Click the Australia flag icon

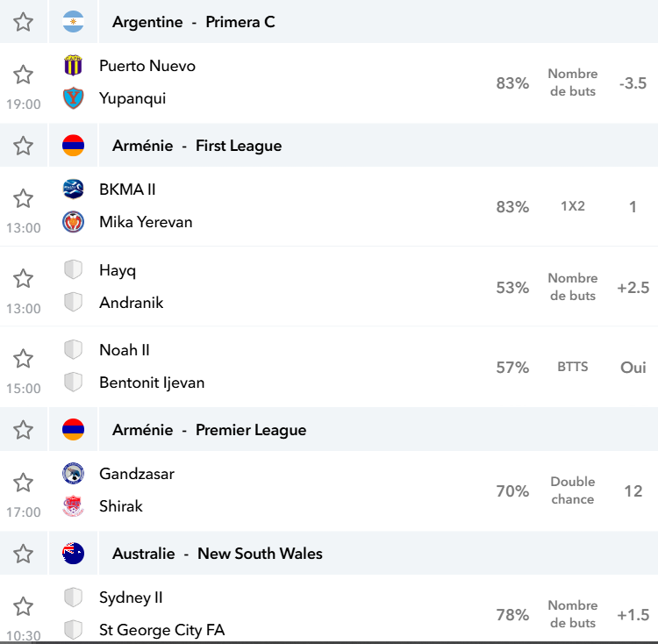coord(73,554)
